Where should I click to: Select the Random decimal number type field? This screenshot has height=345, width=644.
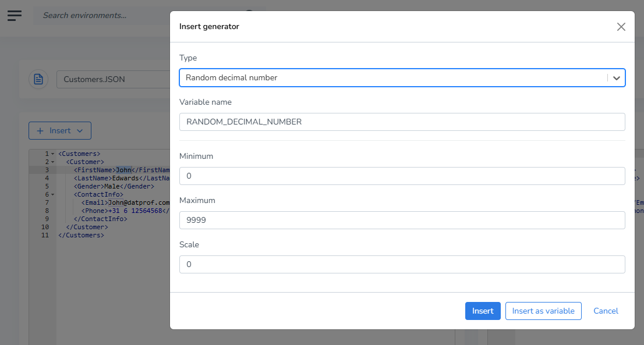click(x=402, y=78)
